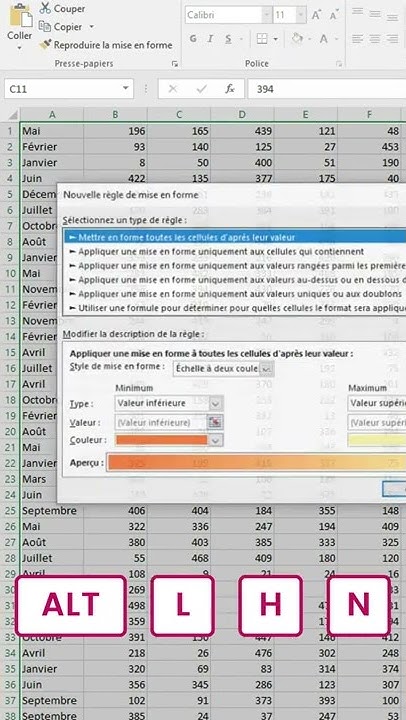Click cell value 422 in row 4
Screen dimensions: 406x720
tap(115, 178)
